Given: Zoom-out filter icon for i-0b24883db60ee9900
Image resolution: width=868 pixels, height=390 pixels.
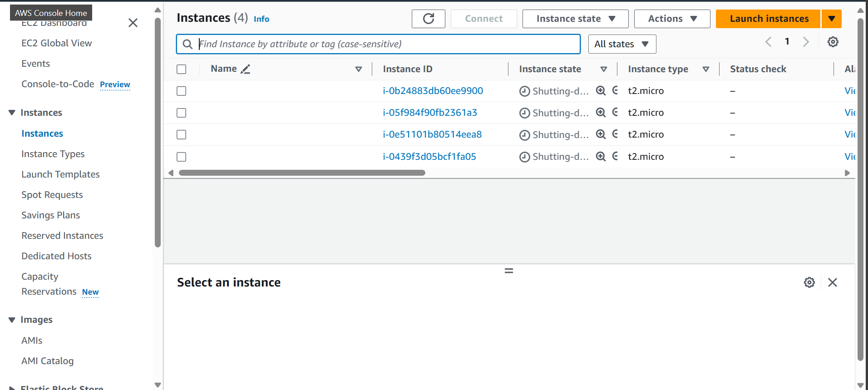Looking at the screenshot, I should pyautogui.click(x=615, y=90).
